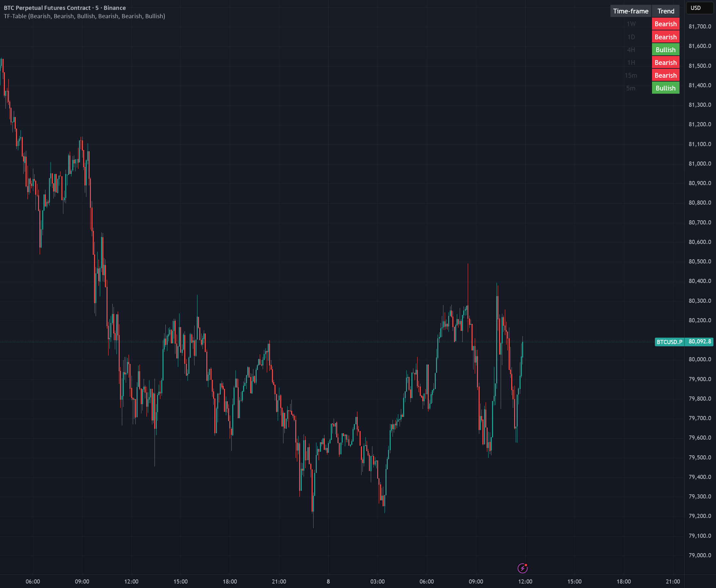Click the Time-frame table header

point(631,11)
